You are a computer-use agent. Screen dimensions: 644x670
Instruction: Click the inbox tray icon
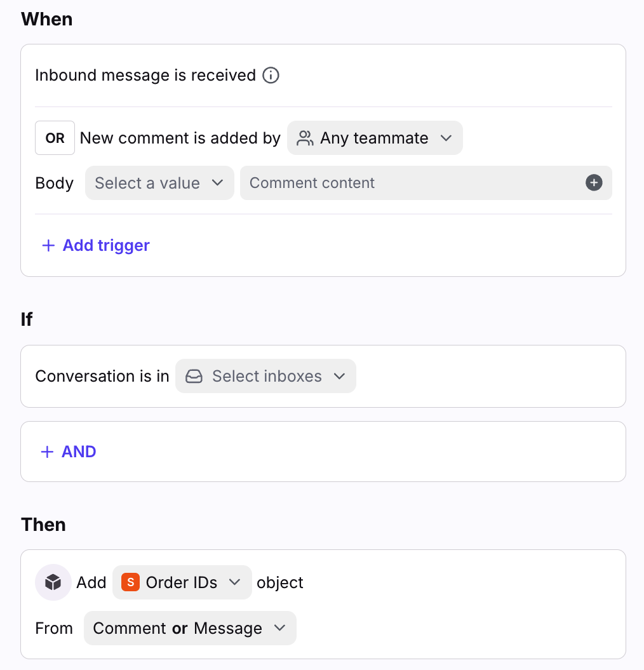194,377
